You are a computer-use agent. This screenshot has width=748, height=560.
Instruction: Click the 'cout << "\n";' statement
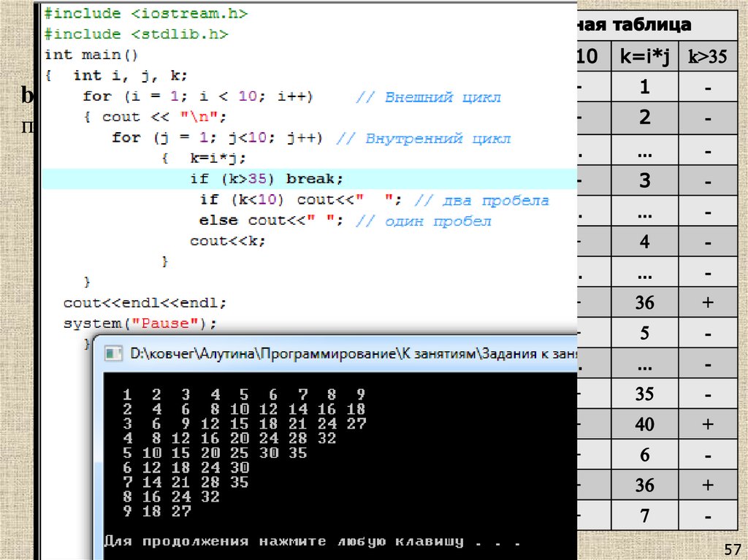pos(164,117)
